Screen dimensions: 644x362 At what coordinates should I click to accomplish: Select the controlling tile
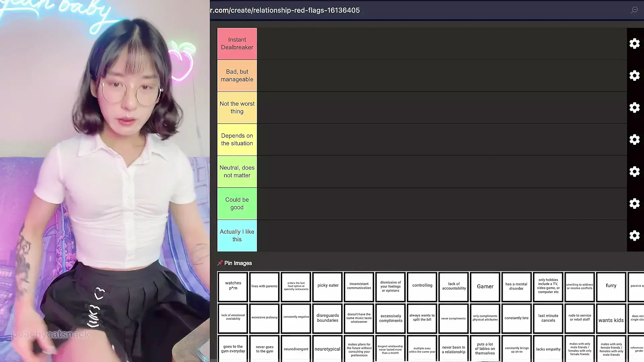[422, 286]
